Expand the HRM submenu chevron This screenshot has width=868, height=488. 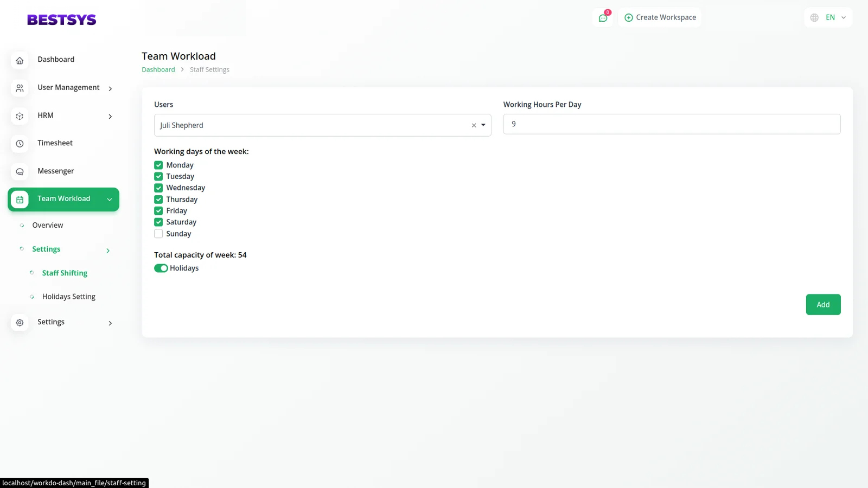coord(110,117)
